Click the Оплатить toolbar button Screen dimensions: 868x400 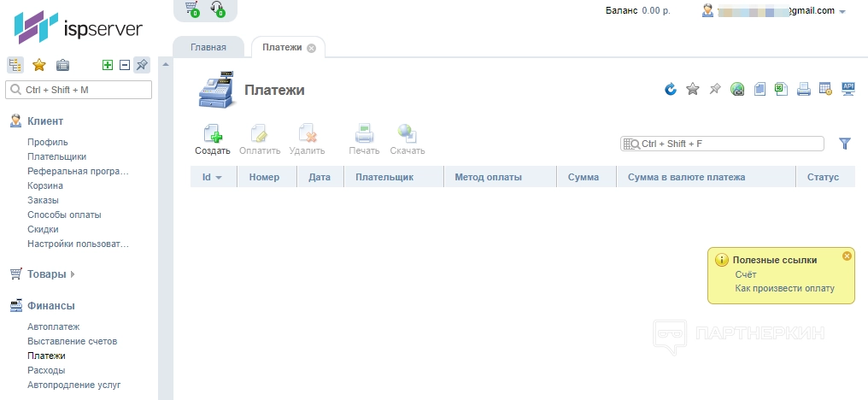point(260,139)
